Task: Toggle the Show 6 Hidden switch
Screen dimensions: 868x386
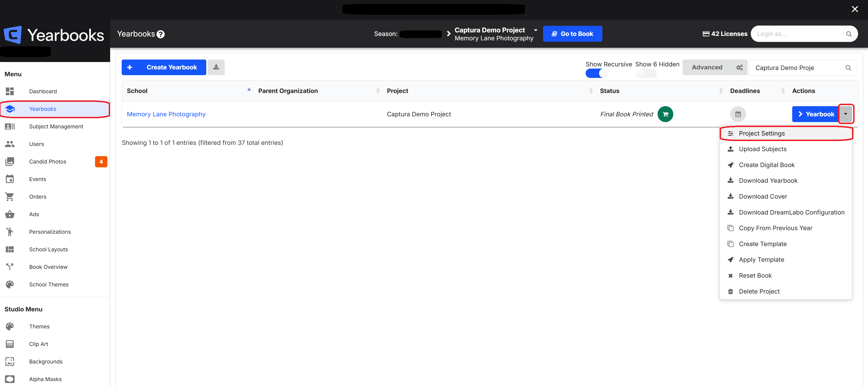Action: pyautogui.click(x=646, y=73)
